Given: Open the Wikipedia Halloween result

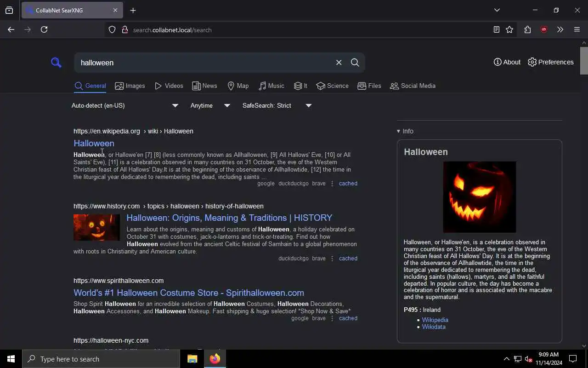Looking at the screenshot, I should tap(94, 143).
